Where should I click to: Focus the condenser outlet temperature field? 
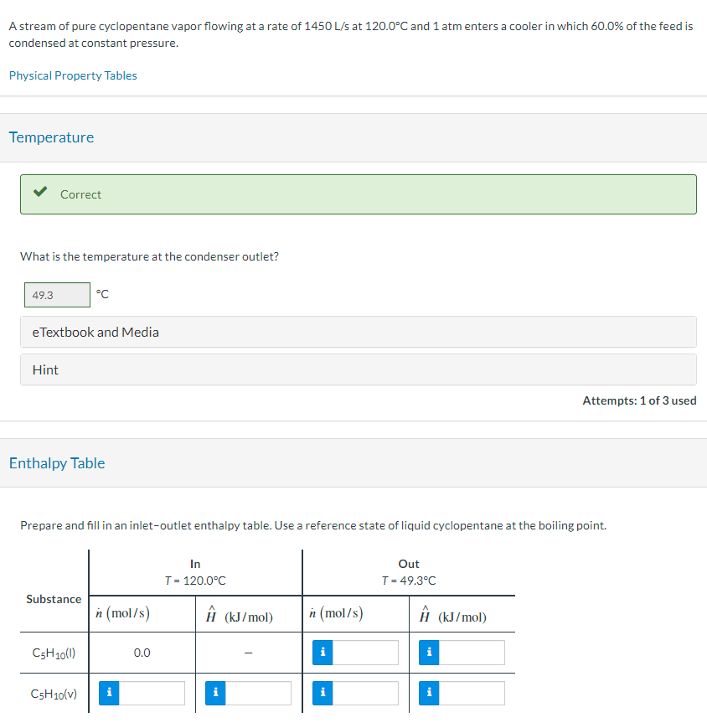coord(56,295)
